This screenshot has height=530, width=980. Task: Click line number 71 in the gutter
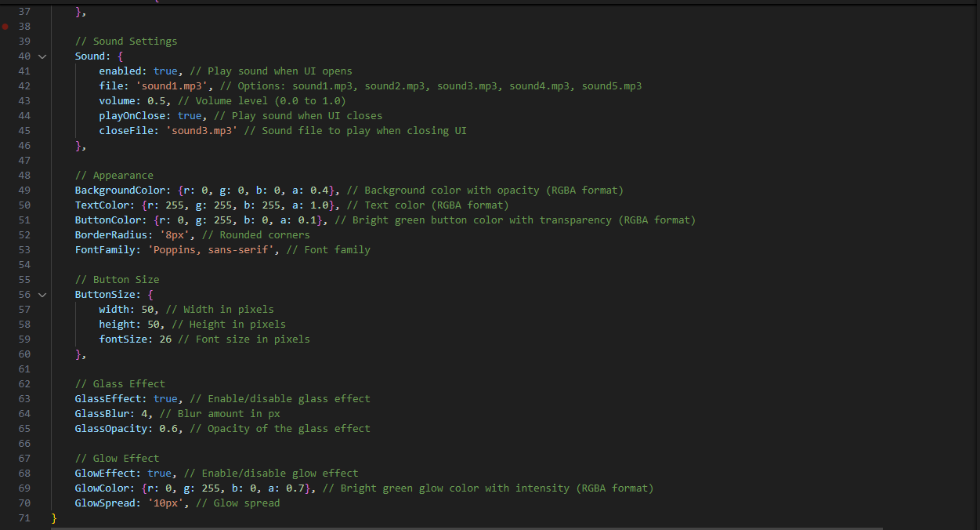[x=24, y=518]
